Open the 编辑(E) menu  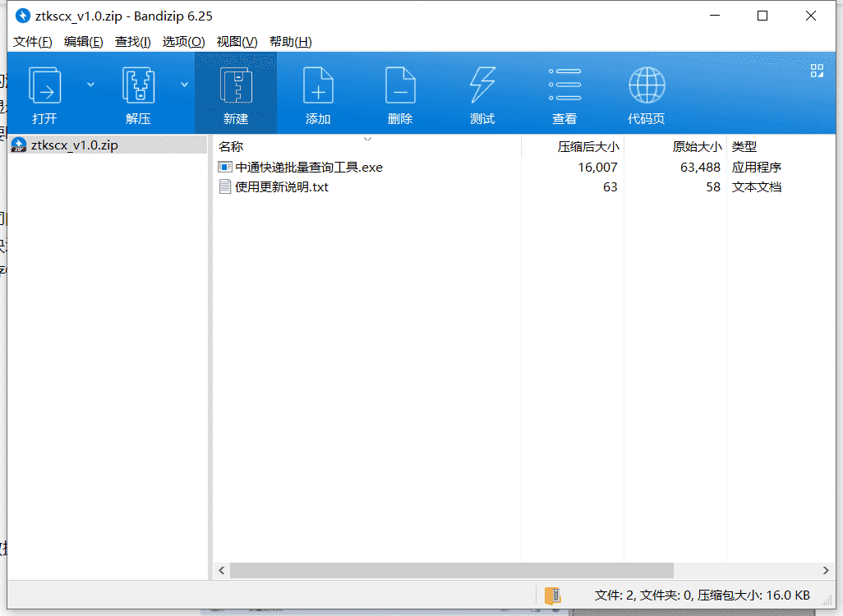tap(83, 42)
